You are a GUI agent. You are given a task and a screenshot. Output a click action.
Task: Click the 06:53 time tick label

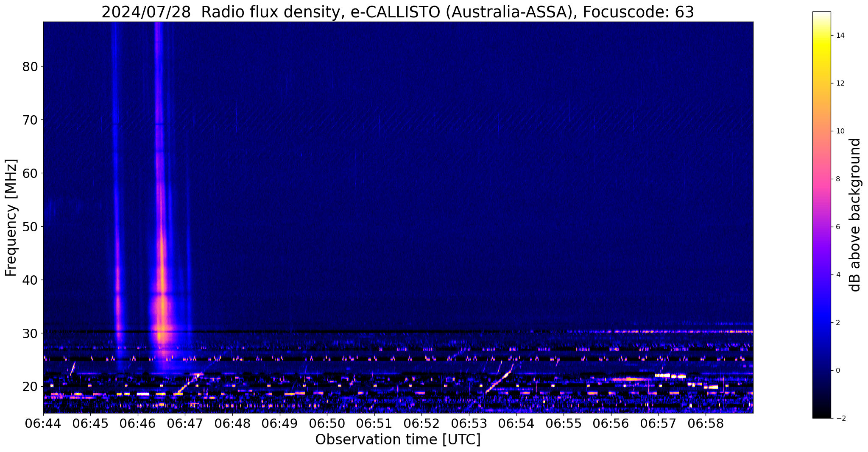[469, 423]
